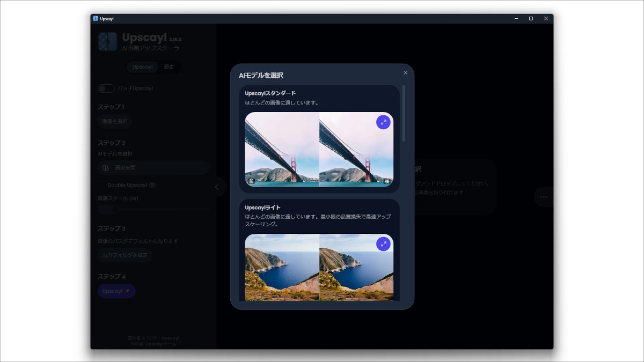Click the model list scrollbar

coord(404,114)
